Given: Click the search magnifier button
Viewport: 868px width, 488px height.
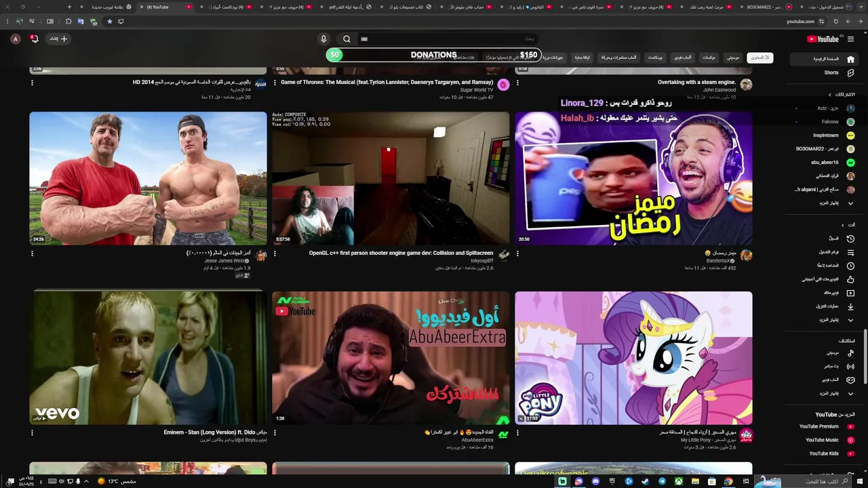Looking at the screenshot, I should click(347, 39).
